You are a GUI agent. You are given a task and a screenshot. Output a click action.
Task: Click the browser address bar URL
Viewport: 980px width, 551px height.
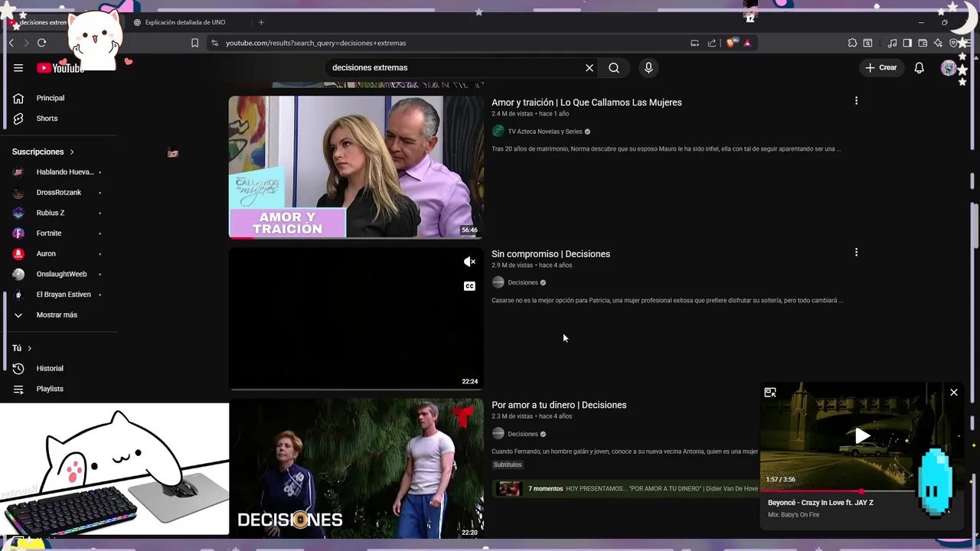point(315,43)
